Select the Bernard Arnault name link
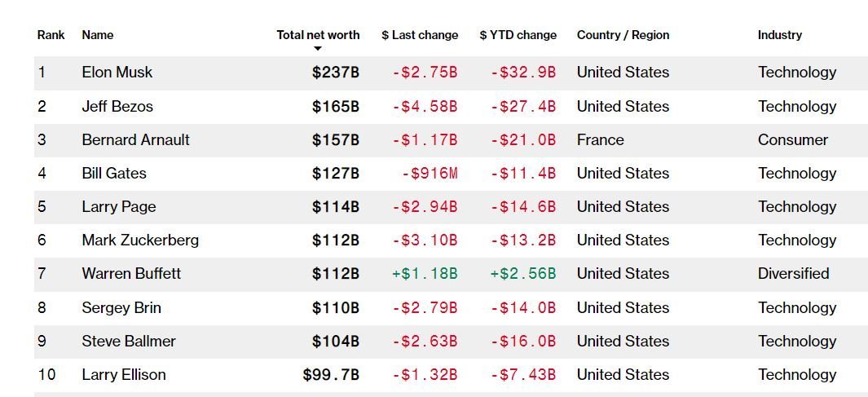Viewport: 868px width, 397px height. (x=135, y=139)
